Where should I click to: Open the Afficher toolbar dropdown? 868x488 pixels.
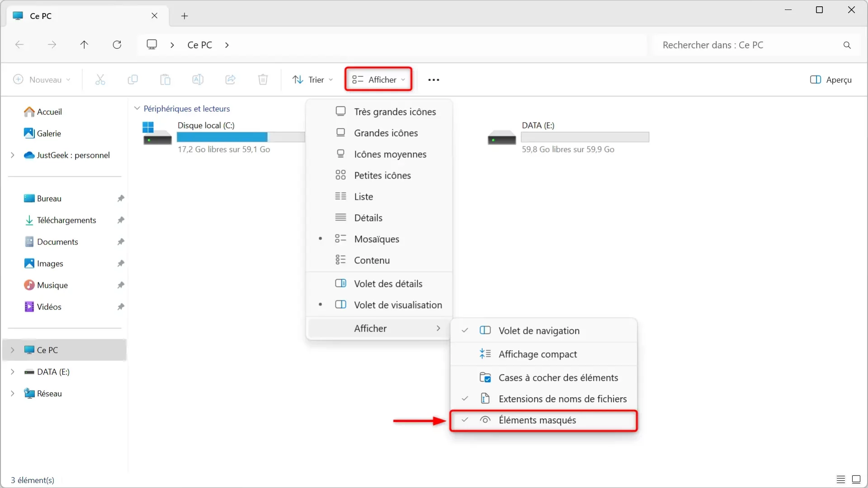coord(378,80)
